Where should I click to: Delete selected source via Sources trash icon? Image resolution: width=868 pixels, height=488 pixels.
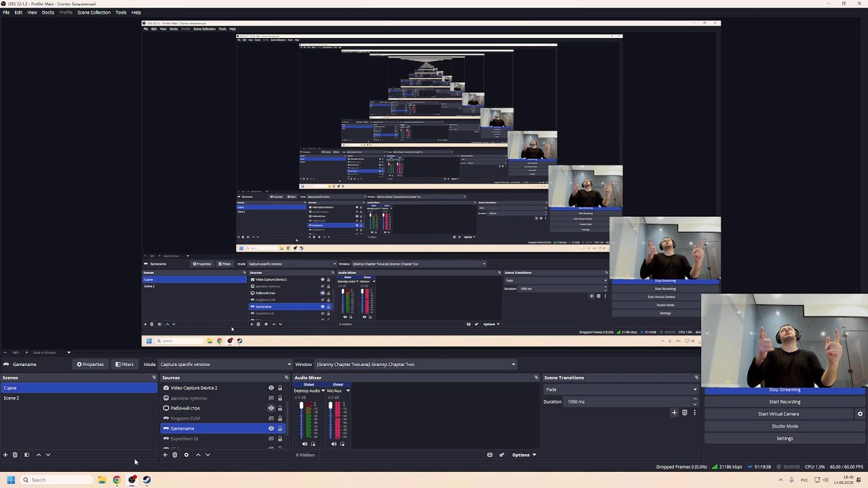point(175,455)
